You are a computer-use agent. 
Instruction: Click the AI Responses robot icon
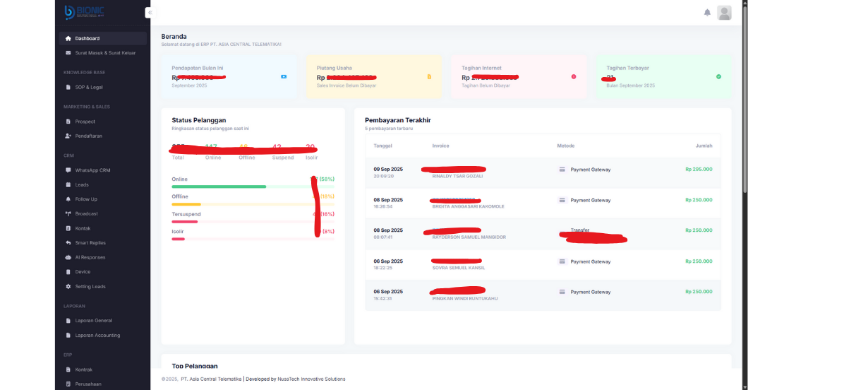68,257
